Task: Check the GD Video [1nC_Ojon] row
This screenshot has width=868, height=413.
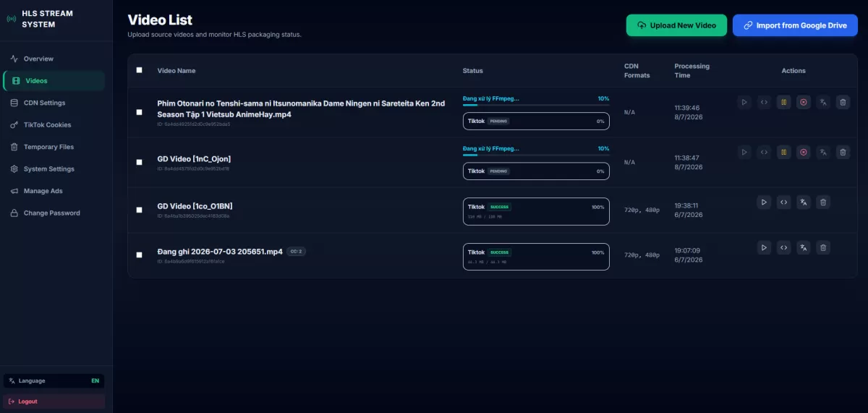Action: 139,162
